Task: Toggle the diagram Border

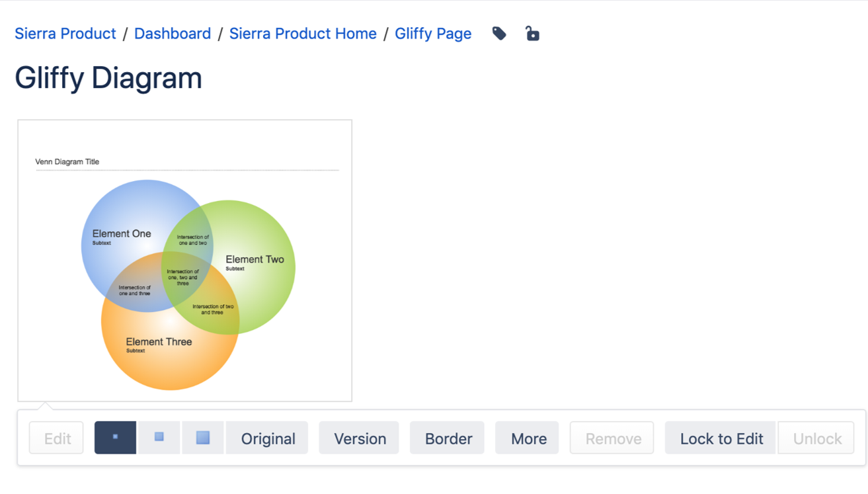Action: 448,438
